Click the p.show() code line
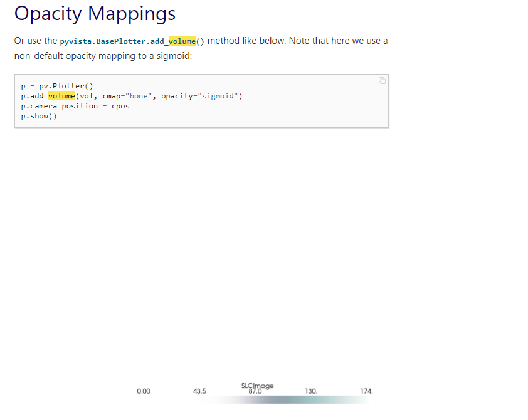This screenshot has width=528, height=420. (39, 116)
